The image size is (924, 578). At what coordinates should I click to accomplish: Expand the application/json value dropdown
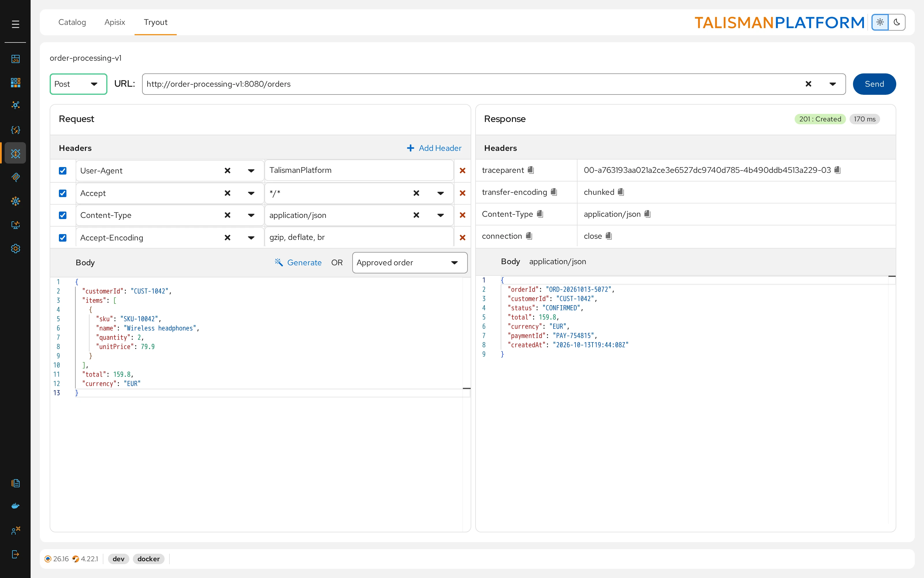[x=440, y=215]
